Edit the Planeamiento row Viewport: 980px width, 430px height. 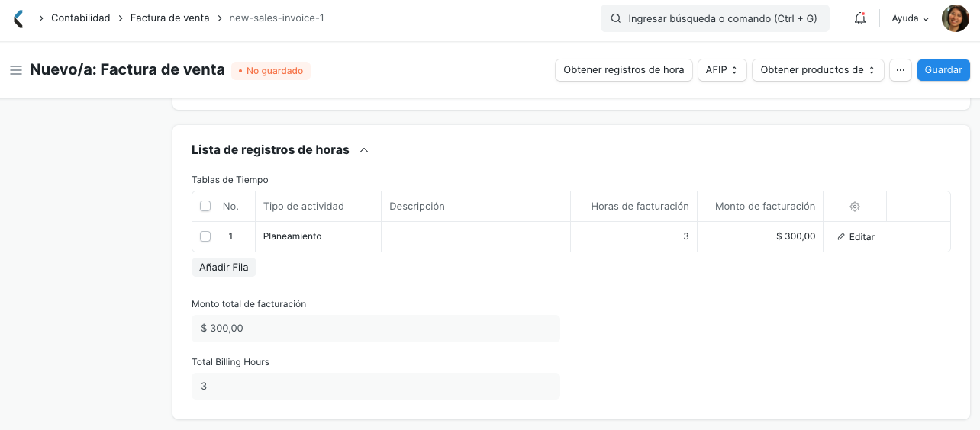coord(856,237)
